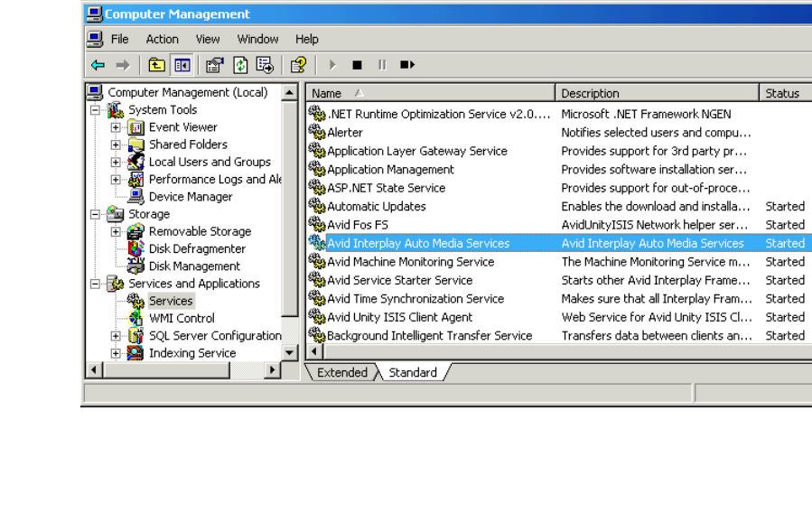The image size is (812, 532).
Task: Click the Restart Service icon
Action: (407, 65)
